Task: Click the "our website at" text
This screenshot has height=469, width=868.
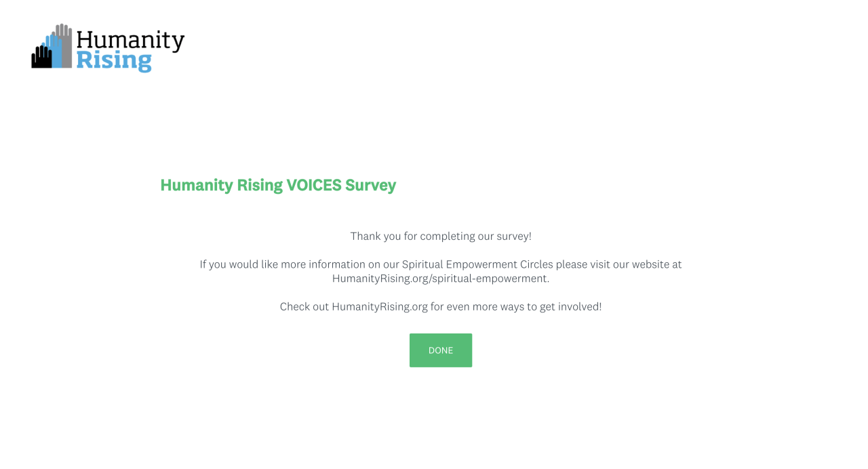Action: [x=648, y=264]
